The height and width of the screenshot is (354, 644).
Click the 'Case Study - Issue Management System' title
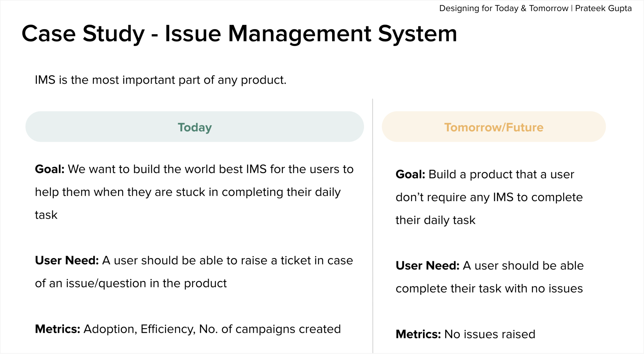pyautogui.click(x=239, y=34)
